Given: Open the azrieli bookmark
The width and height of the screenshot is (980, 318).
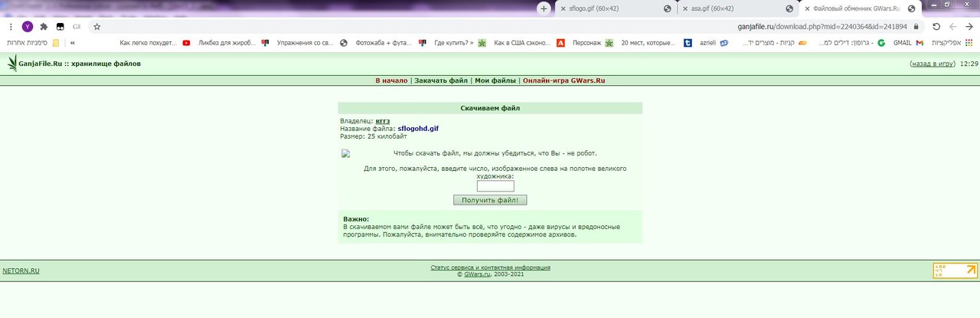Looking at the screenshot, I should point(714,43).
